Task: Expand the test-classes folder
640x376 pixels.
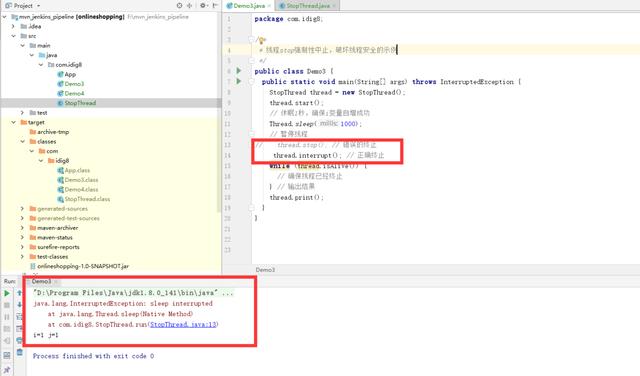Action: pyautogui.click(x=23, y=256)
